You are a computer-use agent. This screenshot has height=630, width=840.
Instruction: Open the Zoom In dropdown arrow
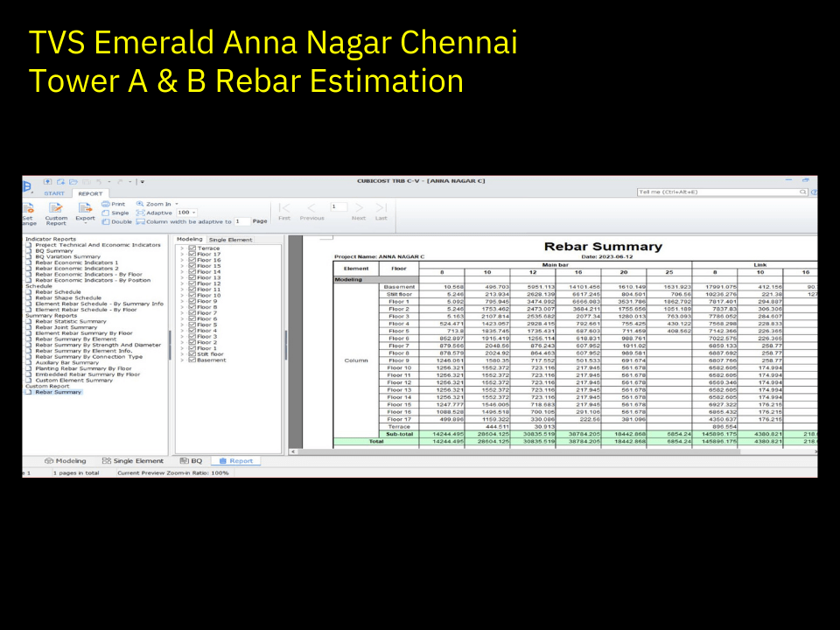tap(177, 204)
